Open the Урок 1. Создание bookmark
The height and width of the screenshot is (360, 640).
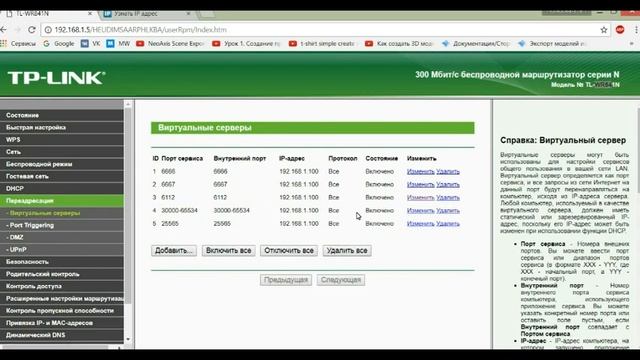246,43
